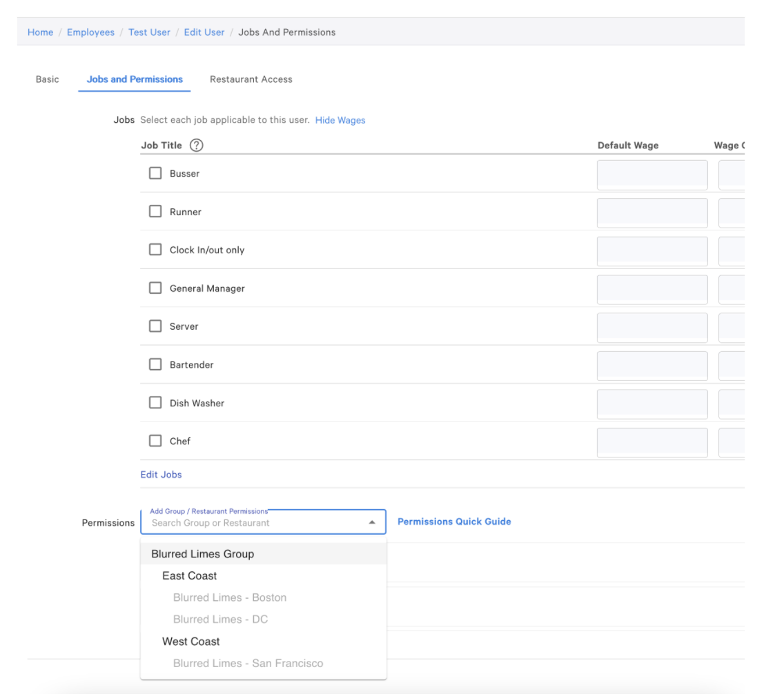Go to Employees in the breadcrumb
784x694 pixels.
tap(90, 32)
